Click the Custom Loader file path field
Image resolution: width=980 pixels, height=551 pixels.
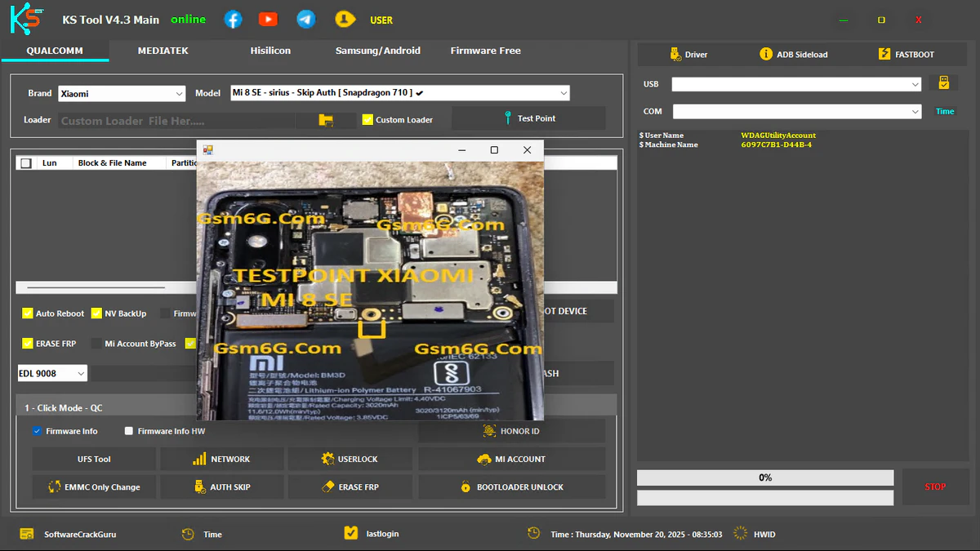176,121
